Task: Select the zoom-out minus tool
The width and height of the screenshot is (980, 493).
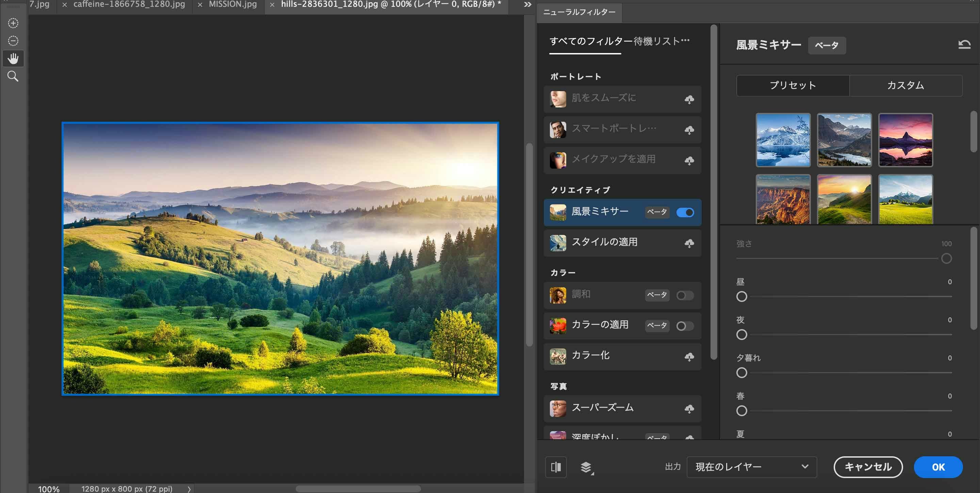Action: click(x=13, y=41)
